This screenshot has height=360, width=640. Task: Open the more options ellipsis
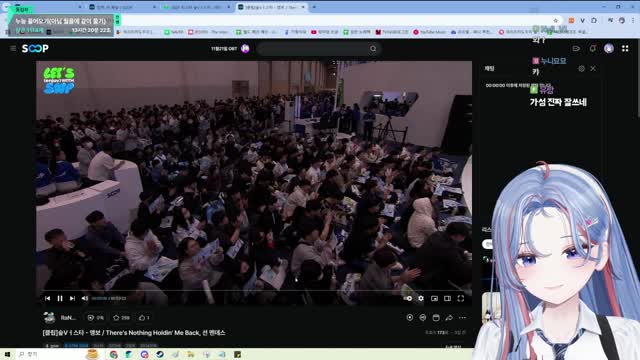point(462,318)
